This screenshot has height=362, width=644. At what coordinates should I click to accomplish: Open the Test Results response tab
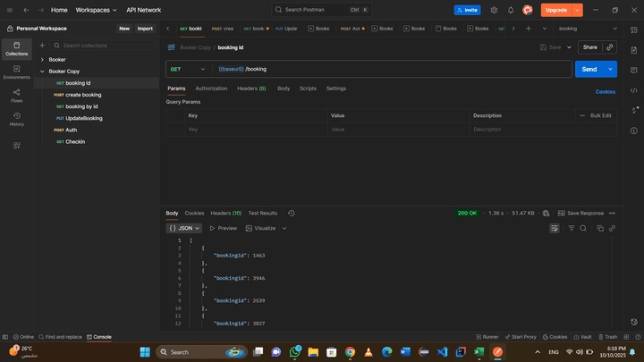point(262,213)
